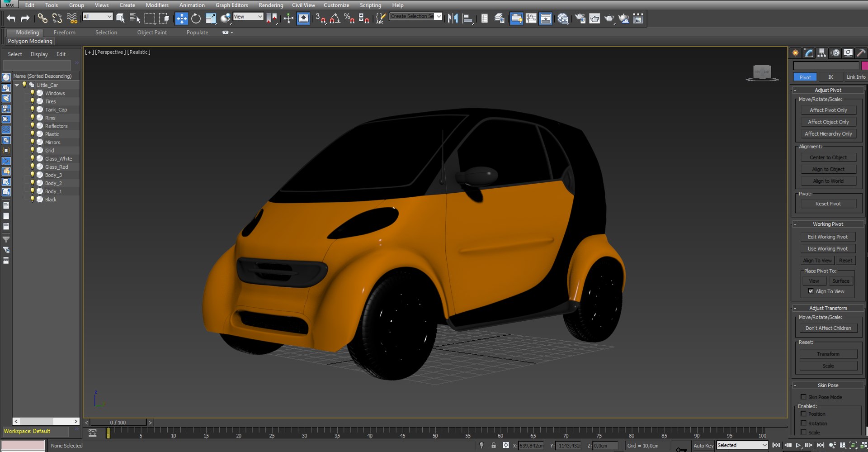
Task: Click the Affect Pivot Only button
Action: pos(828,110)
